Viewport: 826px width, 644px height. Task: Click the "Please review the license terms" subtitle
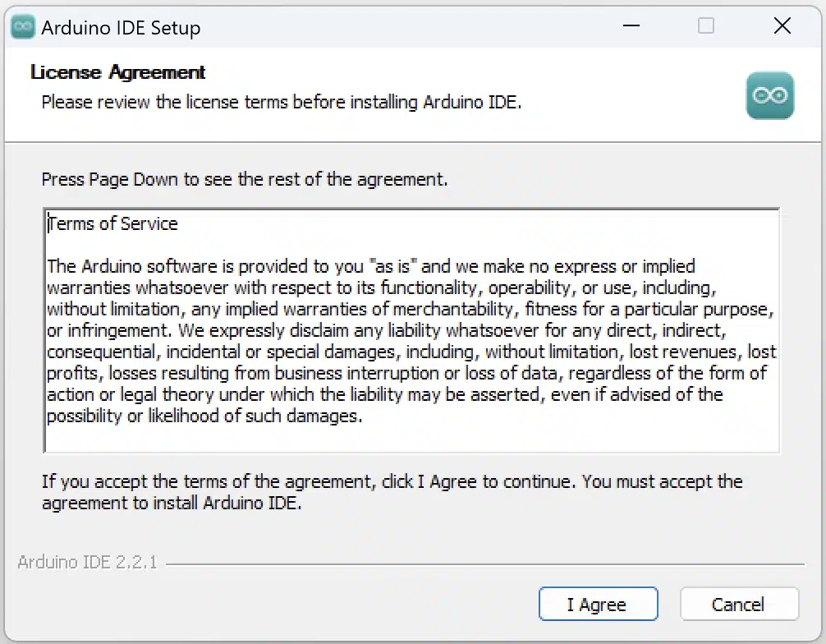click(281, 103)
